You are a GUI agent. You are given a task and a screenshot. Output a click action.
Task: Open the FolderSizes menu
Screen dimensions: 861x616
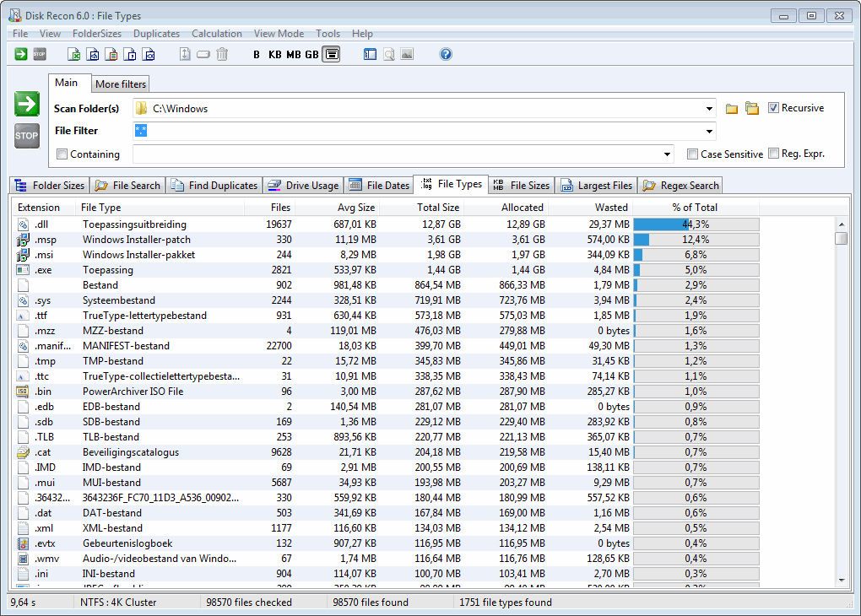97,34
